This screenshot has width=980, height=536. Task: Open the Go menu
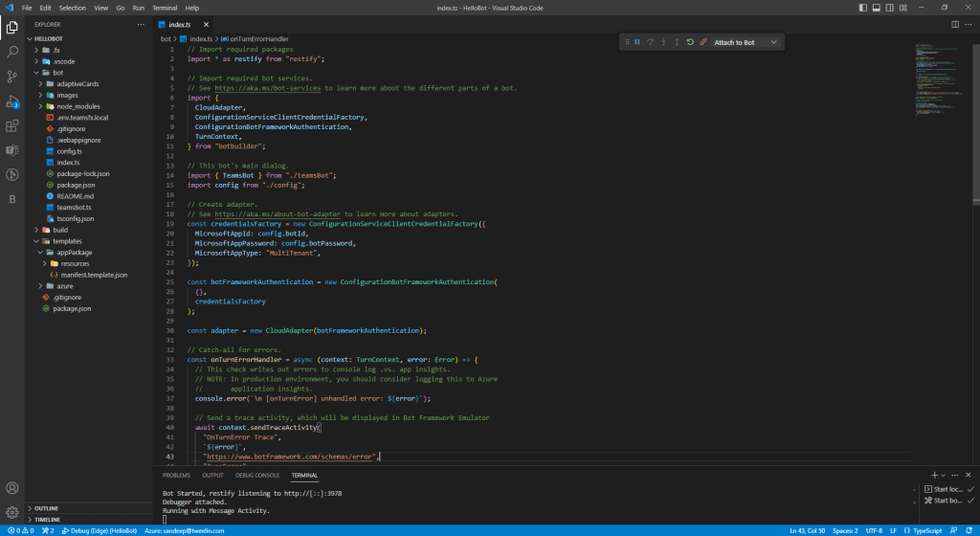point(120,8)
